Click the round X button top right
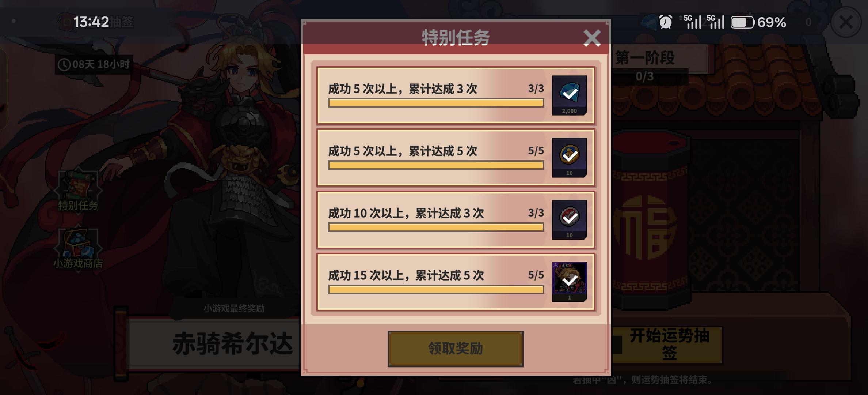The image size is (868, 395). pos(846,22)
